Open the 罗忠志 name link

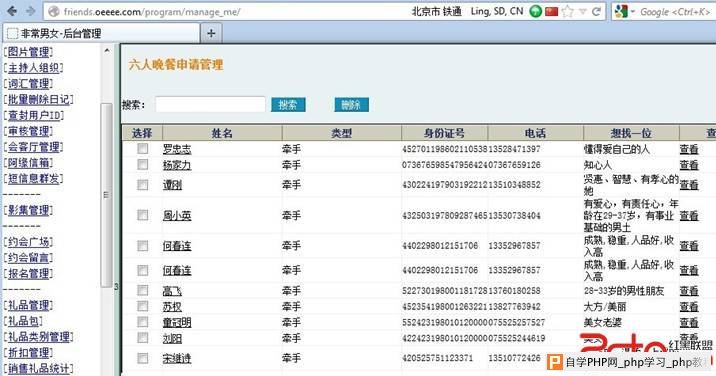tap(177, 149)
